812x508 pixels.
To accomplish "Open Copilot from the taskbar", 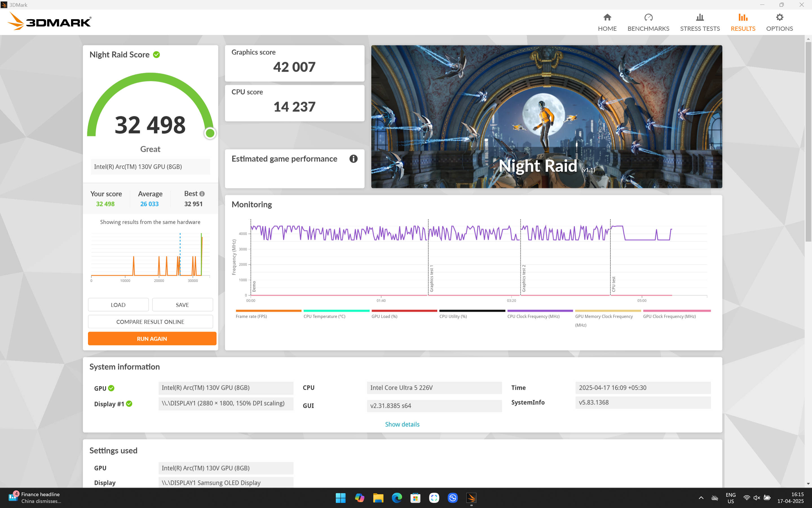I will tap(359, 498).
